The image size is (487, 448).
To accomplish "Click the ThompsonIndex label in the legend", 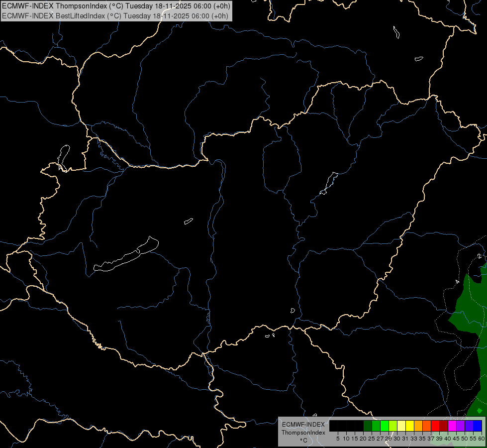I will [x=303, y=433].
